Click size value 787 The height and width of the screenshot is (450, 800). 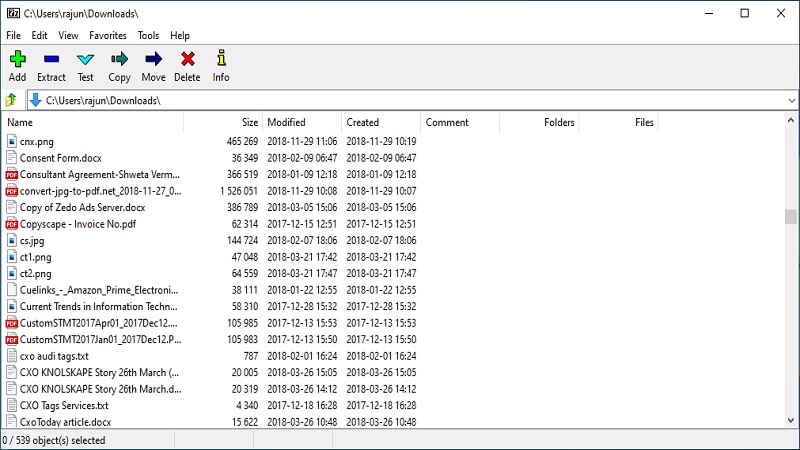tap(251, 356)
